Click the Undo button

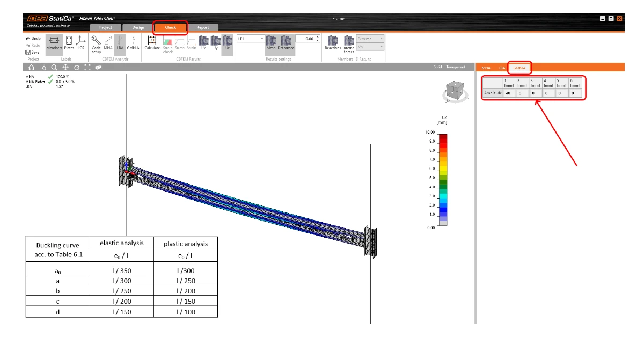coord(33,39)
